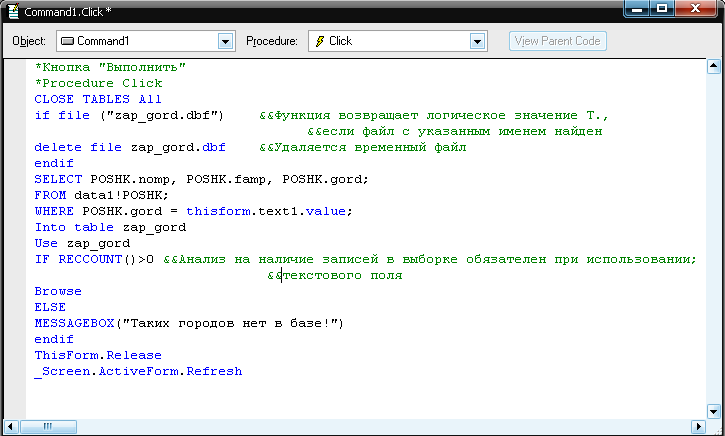Screen dimensions: 725x436
Task: Click the line "Into table zap_gord"
Action: (110, 227)
